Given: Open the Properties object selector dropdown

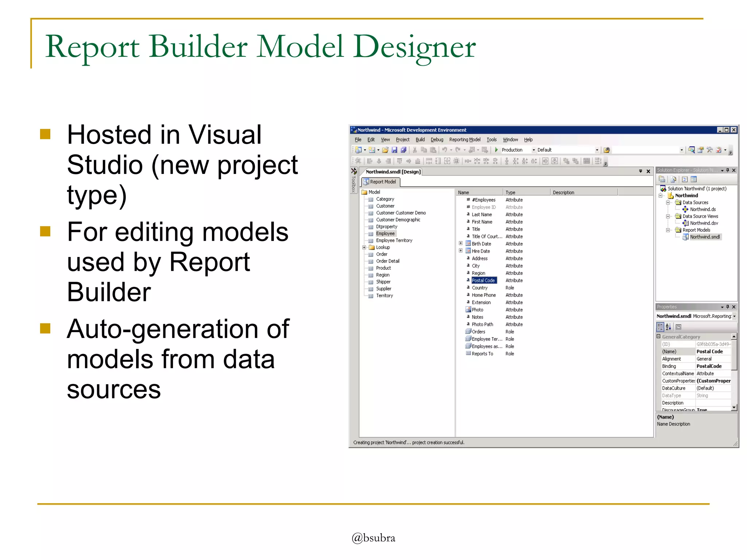Looking at the screenshot, I should (734, 316).
